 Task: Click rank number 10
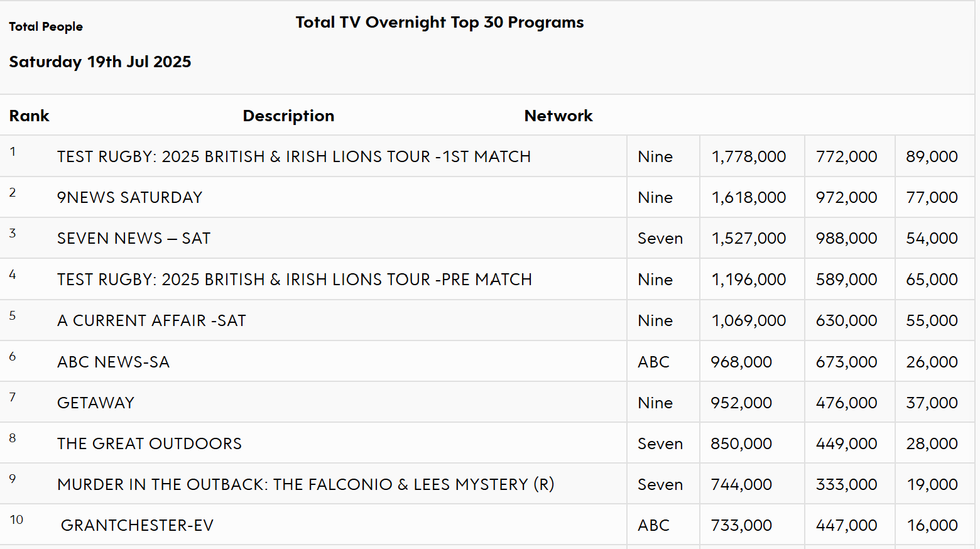click(16, 519)
